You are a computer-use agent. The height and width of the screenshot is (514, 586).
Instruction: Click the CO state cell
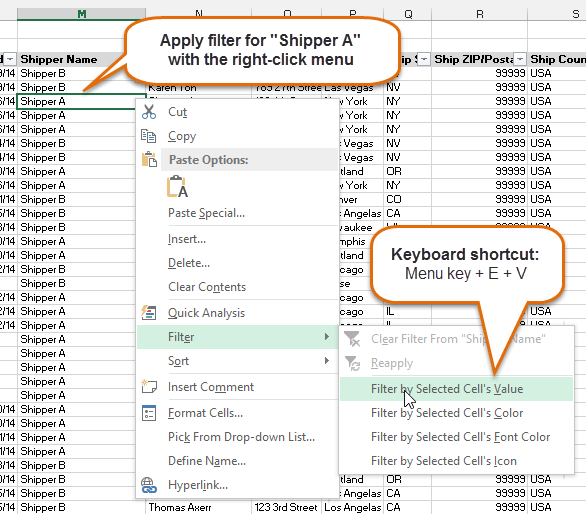407,199
